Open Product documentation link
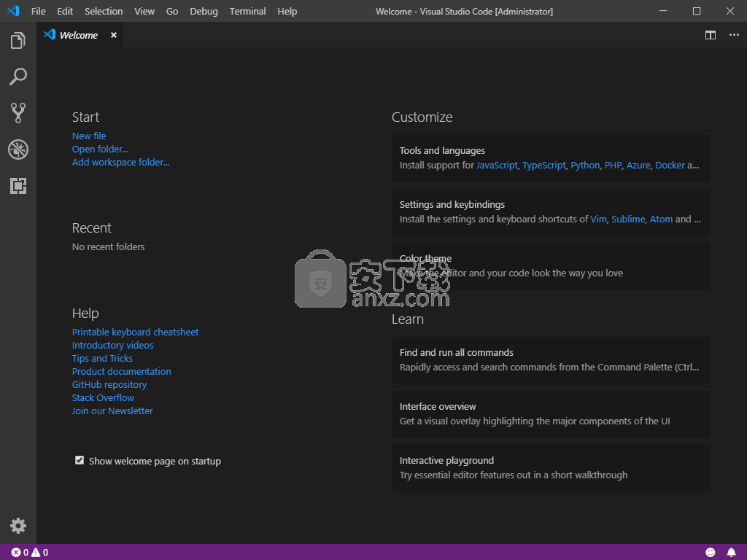The height and width of the screenshot is (560, 747). coord(122,371)
